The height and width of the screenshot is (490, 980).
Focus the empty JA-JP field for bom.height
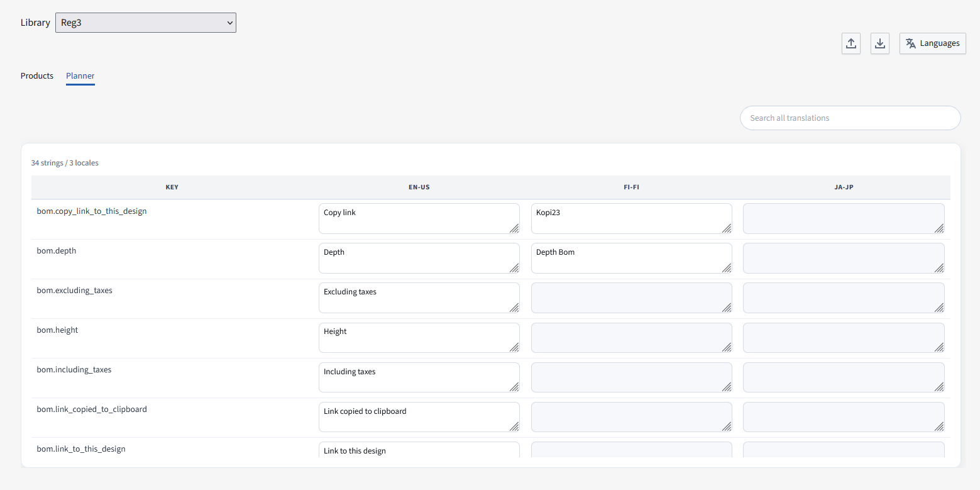[844, 337]
